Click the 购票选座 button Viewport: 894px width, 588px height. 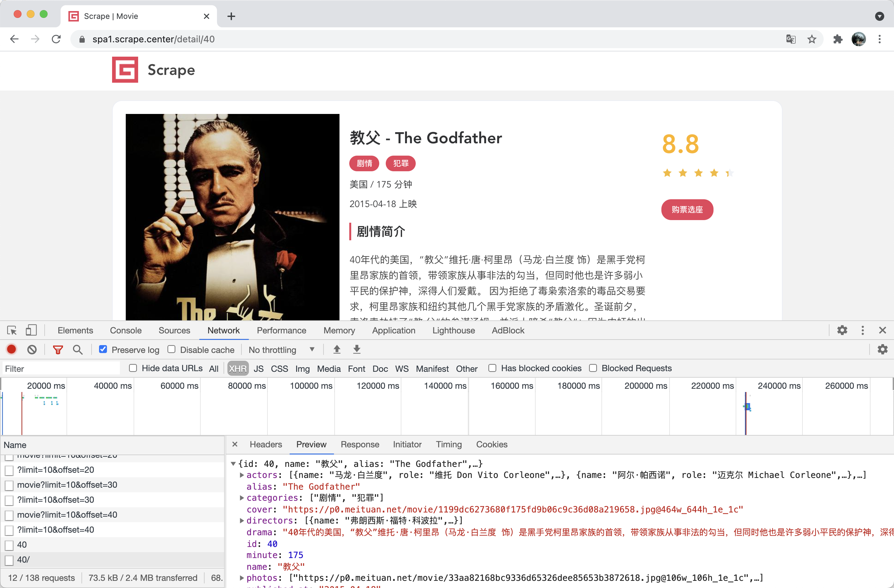(x=687, y=210)
